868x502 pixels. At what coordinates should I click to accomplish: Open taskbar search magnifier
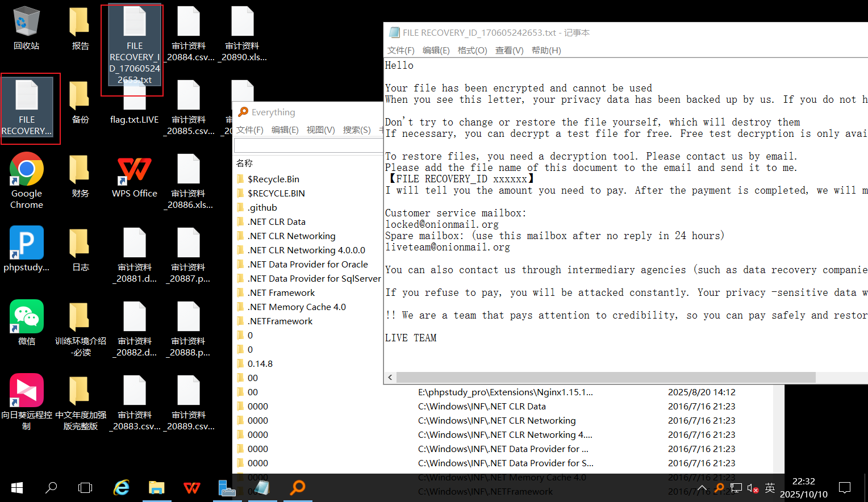pos(51,488)
